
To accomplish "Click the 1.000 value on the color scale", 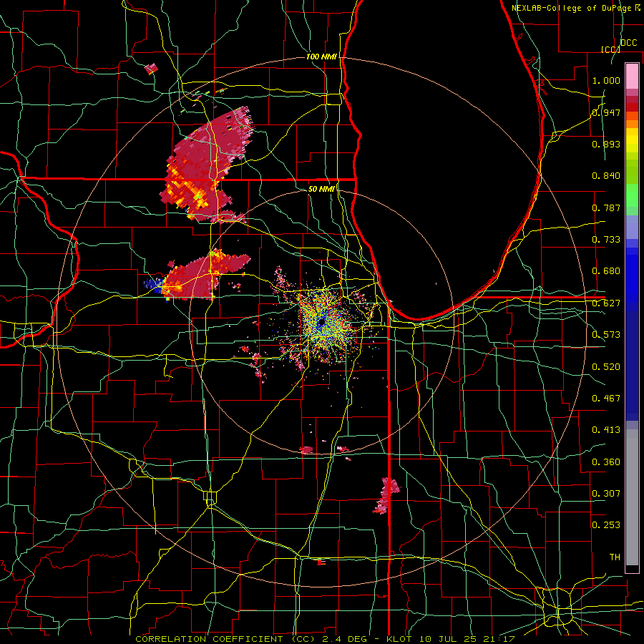I will (606, 80).
